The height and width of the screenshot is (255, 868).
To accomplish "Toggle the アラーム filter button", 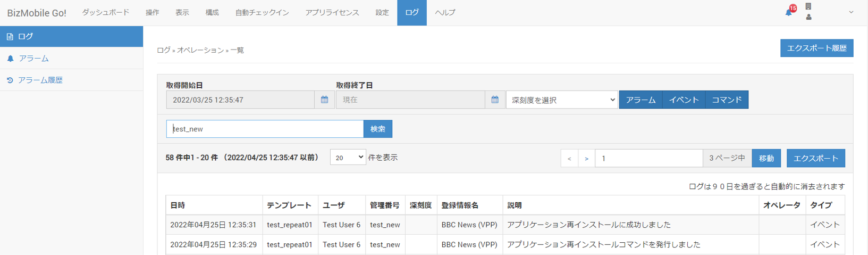I will [641, 100].
